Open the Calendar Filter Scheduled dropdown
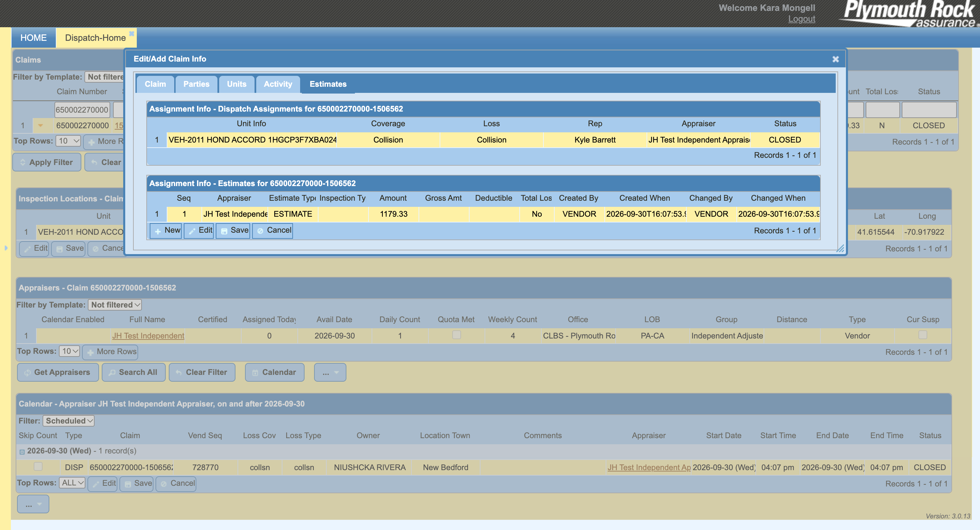This screenshot has height=530, width=980. click(x=68, y=421)
